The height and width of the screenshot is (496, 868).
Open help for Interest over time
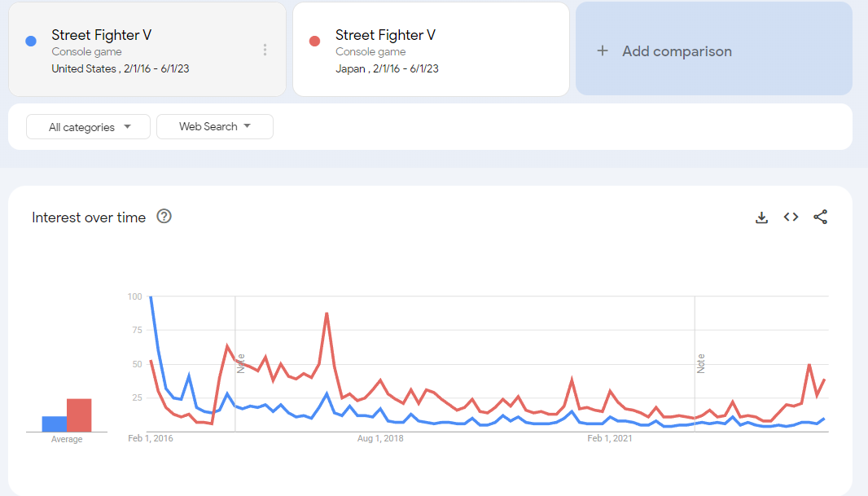point(164,217)
